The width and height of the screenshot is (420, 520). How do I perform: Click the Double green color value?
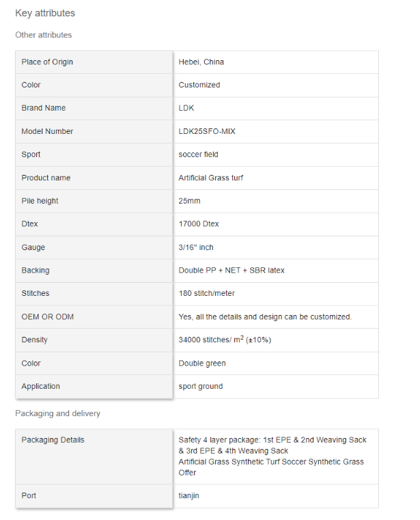(x=202, y=364)
